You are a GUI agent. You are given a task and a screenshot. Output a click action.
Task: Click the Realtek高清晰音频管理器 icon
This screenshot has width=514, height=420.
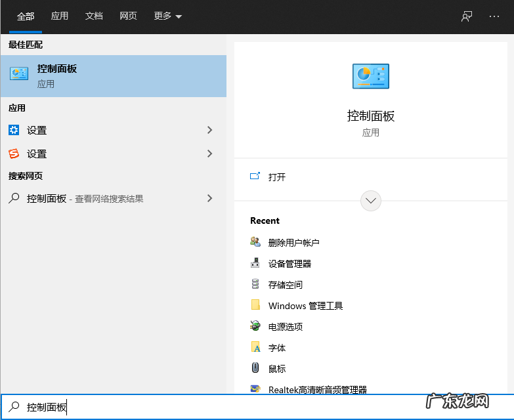click(255, 389)
